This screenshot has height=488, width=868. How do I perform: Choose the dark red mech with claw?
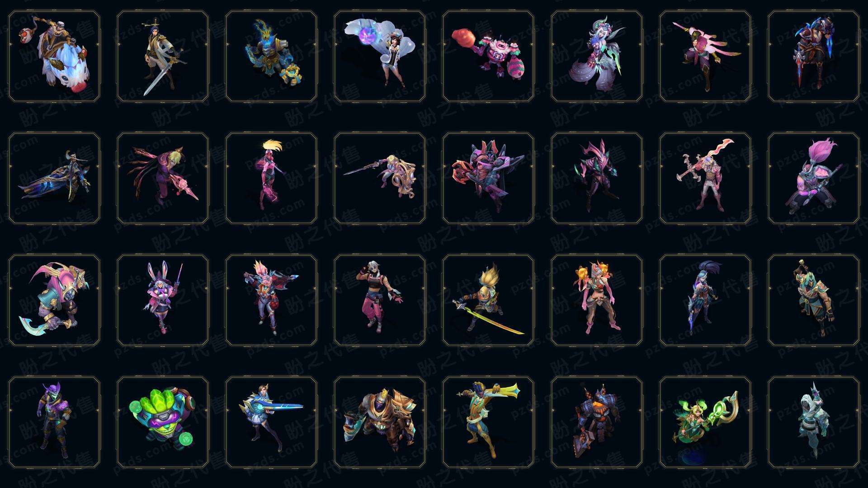(488, 178)
